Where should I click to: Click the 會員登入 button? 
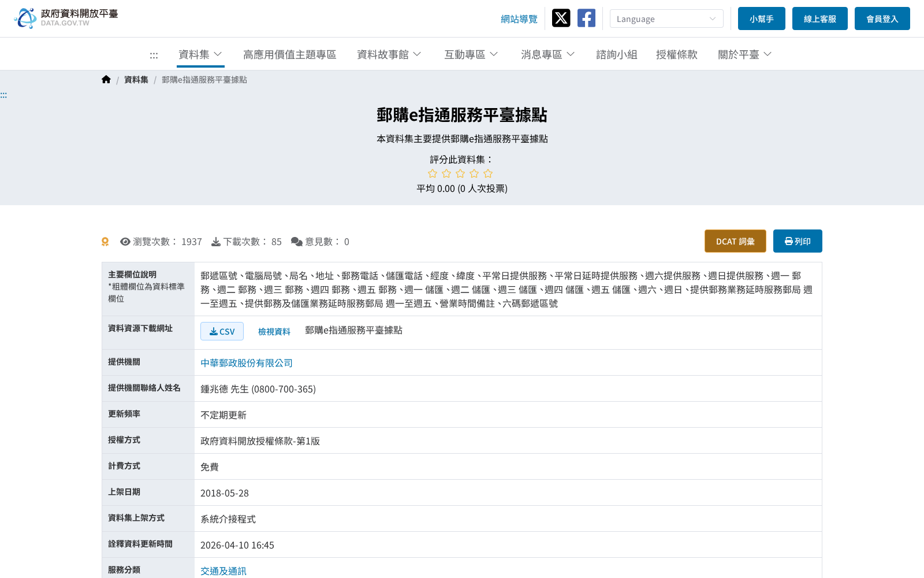point(882,18)
